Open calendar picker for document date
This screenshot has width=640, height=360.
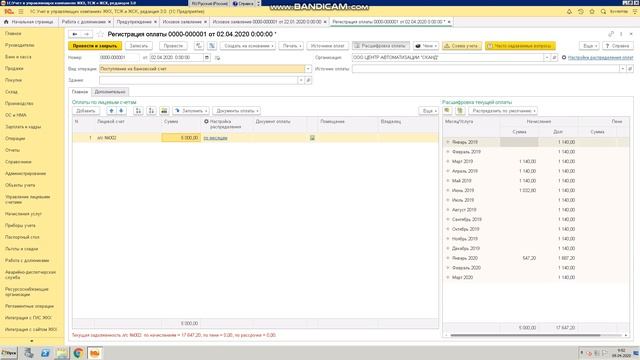(x=207, y=58)
